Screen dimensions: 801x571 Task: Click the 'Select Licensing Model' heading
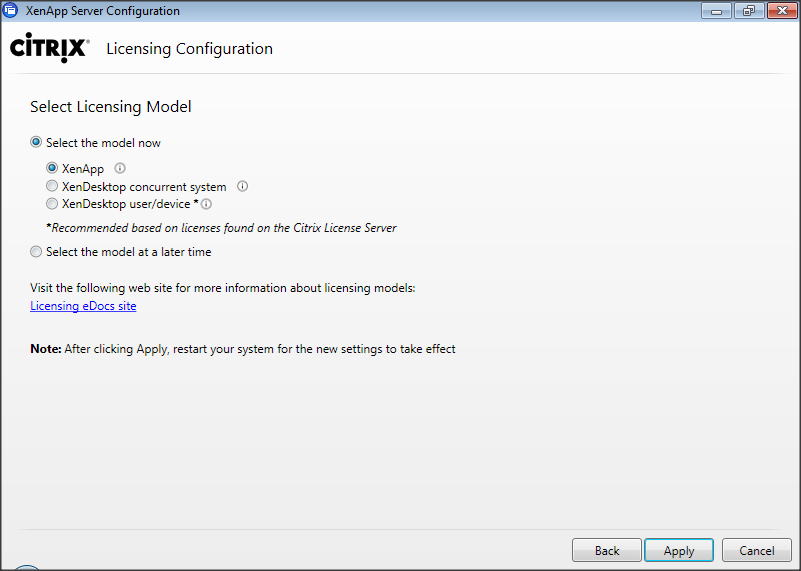click(110, 107)
